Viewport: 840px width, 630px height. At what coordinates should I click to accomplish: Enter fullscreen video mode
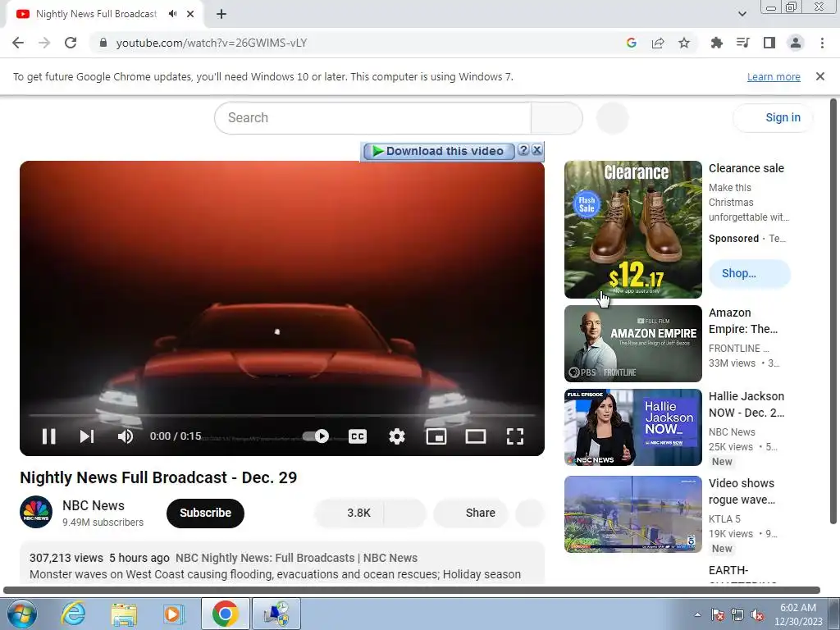tap(515, 436)
